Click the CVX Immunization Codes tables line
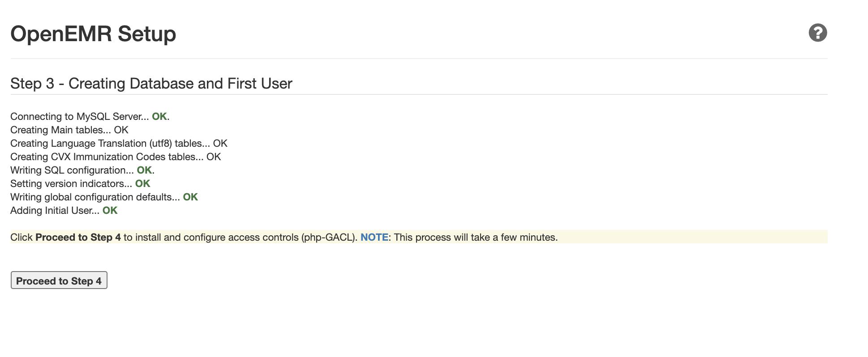 point(115,157)
